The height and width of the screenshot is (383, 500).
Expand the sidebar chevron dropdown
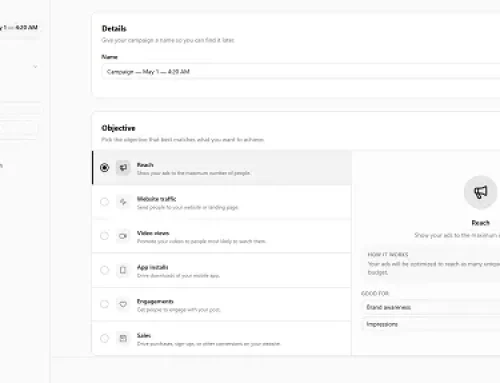[35, 67]
